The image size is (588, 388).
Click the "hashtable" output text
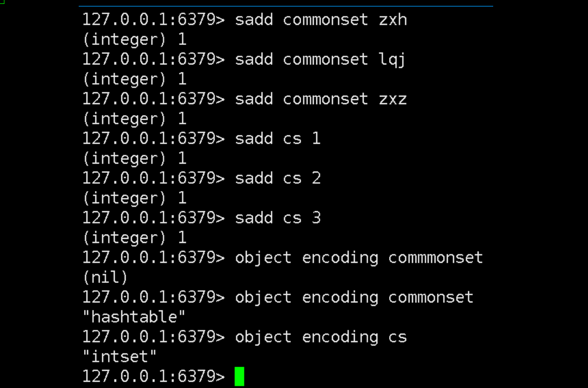133,317
